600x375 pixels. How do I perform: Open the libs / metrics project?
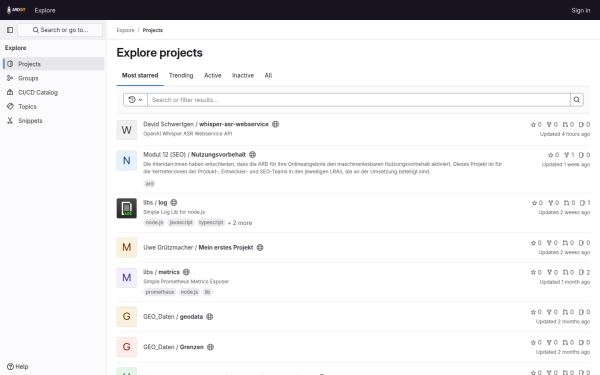point(161,272)
